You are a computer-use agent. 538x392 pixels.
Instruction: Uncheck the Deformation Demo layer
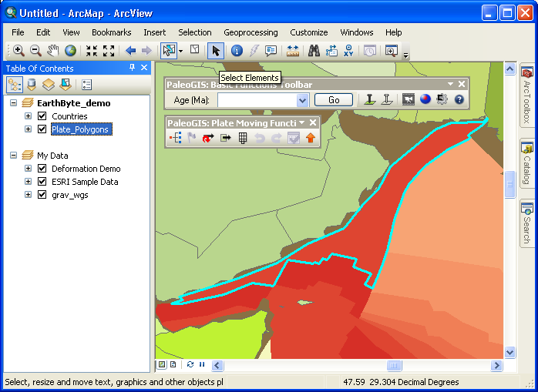(x=42, y=169)
